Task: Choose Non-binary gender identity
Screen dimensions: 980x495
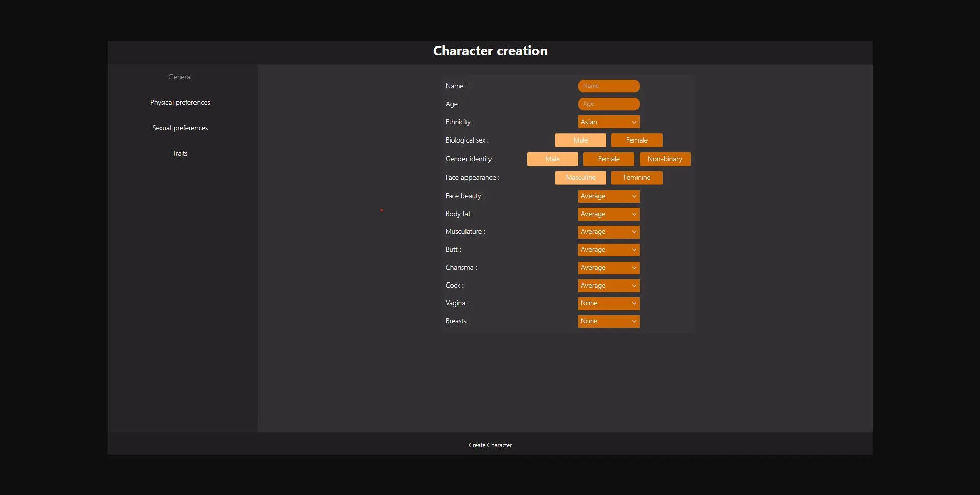Action: (665, 159)
